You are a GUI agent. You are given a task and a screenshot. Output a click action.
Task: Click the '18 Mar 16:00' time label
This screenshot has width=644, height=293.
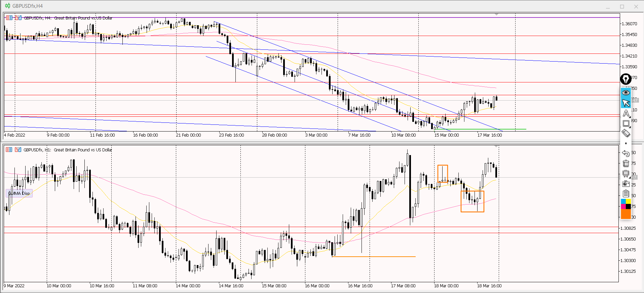[x=489, y=286]
